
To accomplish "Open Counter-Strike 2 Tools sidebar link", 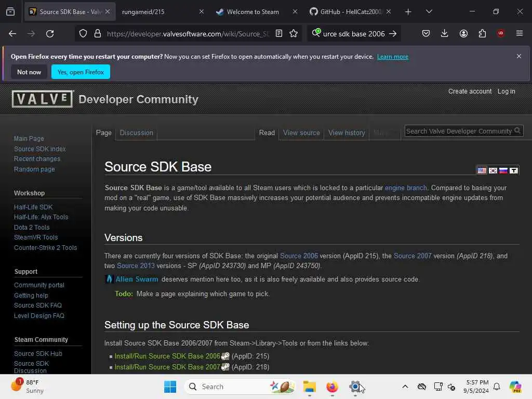I will click(46, 247).
